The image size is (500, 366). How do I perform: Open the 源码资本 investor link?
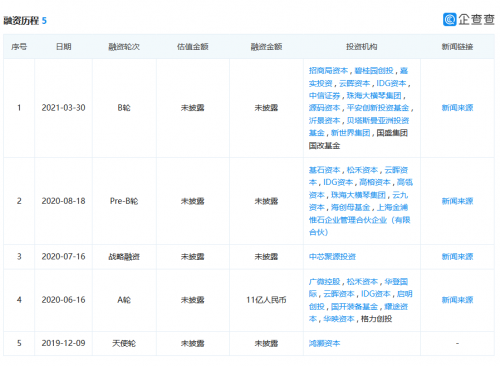pos(324,108)
